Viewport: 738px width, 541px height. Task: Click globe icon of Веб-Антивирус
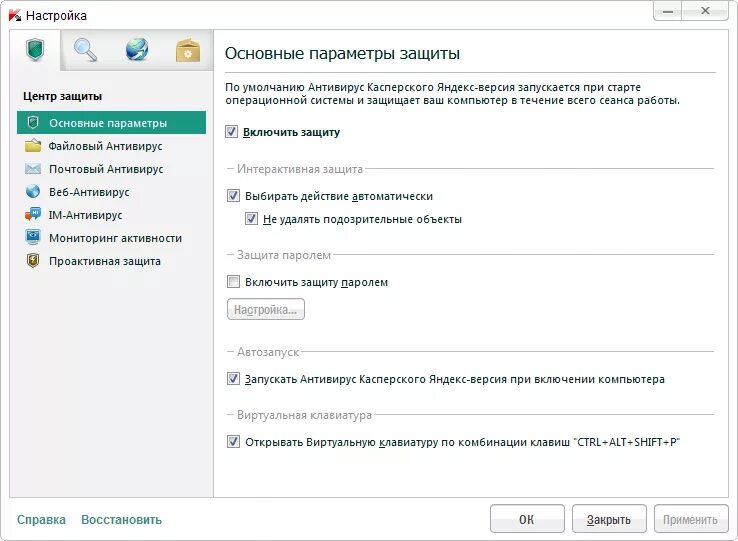coord(32,192)
